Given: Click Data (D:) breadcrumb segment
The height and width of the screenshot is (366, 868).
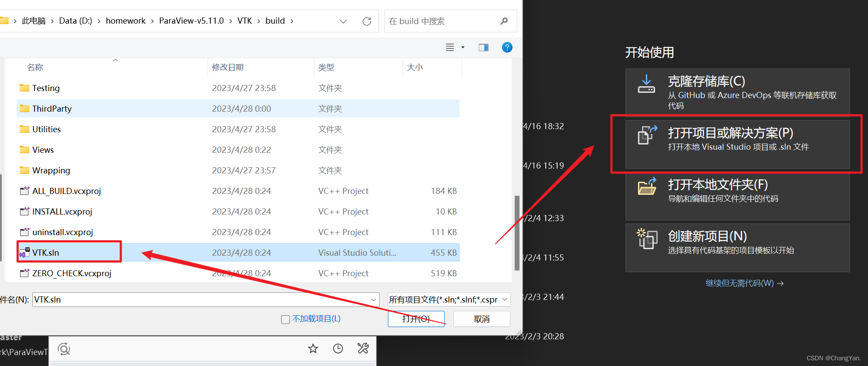Looking at the screenshot, I should point(76,21).
